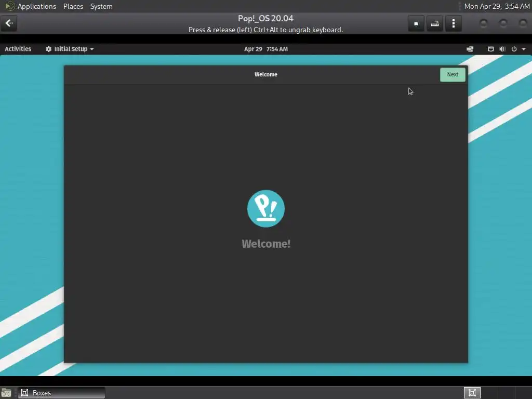Click the wired network icon in guest panel
This screenshot has height=399, width=532.
click(490, 49)
